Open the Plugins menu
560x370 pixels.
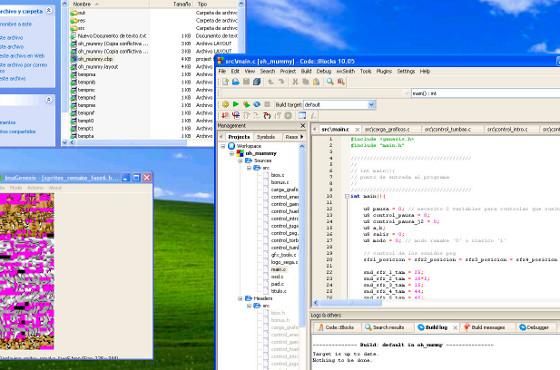tap(384, 71)
